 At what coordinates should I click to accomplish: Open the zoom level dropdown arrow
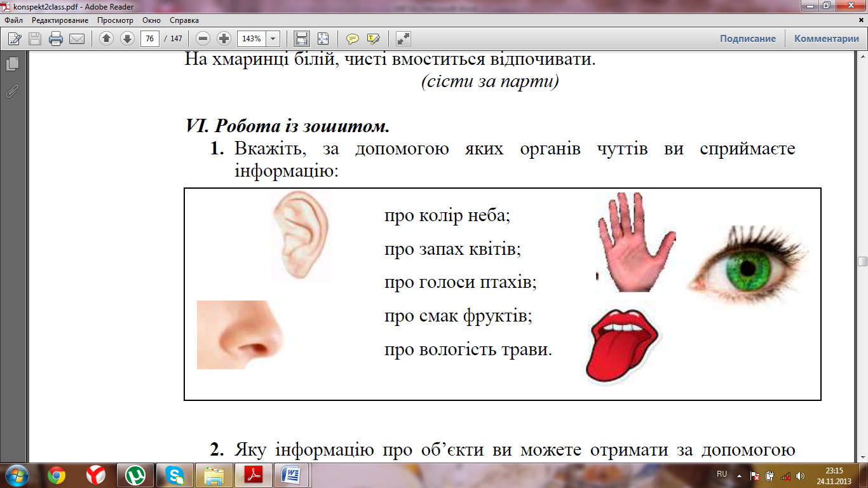point(273,39)
